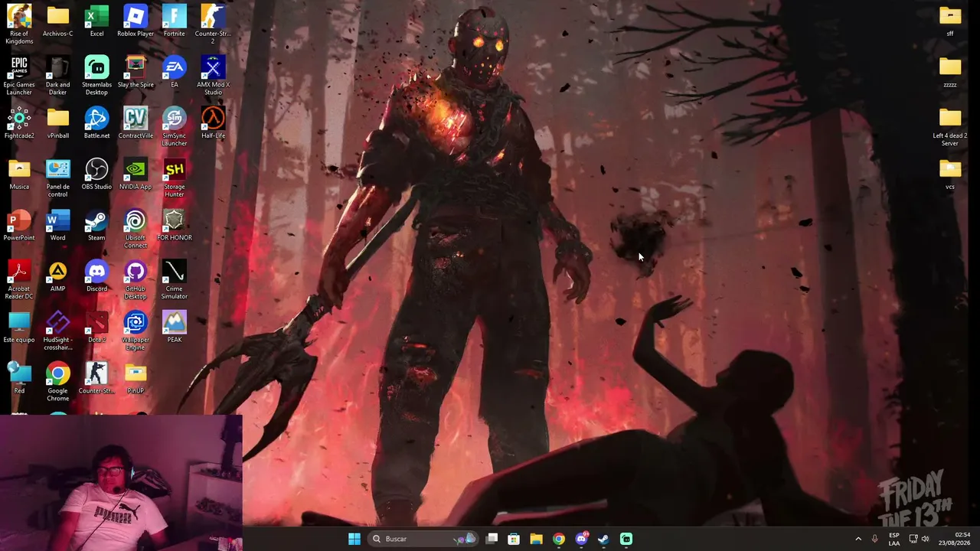
Task: Select the Counter-Strike 2 desktop shortcut
Action: coord(213,24)
